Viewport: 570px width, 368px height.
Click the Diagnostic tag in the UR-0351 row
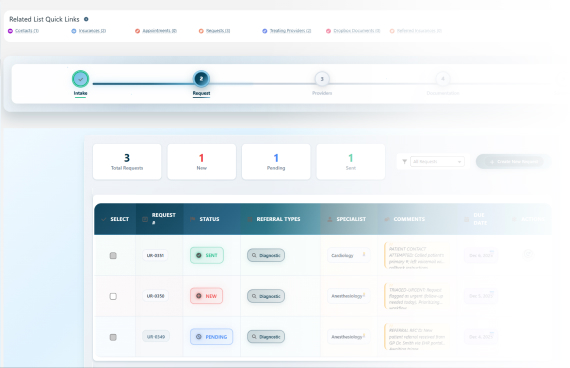[266, 255]
